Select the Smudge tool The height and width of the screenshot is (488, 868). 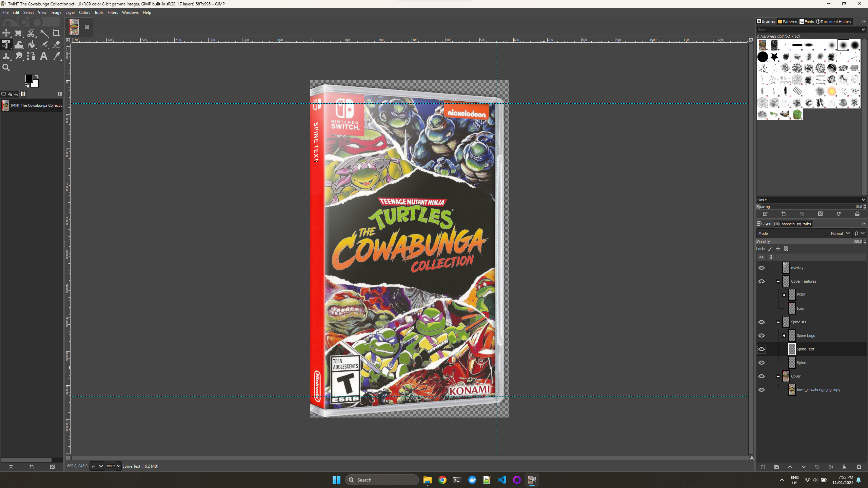tap(19, 56)
